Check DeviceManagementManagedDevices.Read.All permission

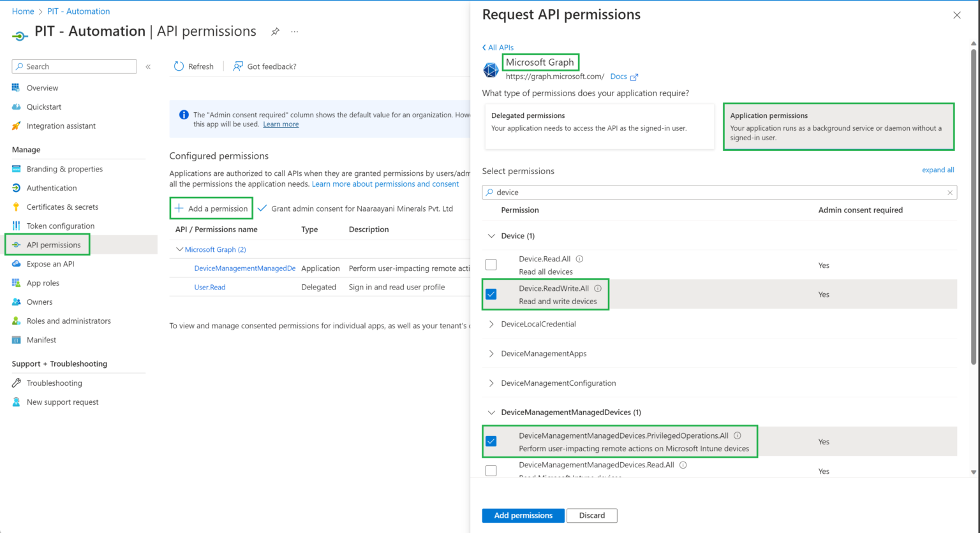(x=491, y=470)
